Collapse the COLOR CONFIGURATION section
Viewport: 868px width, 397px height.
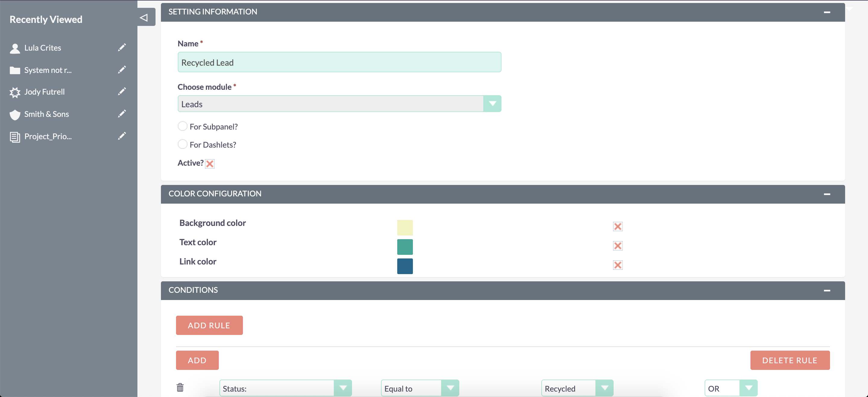[828, 194]
